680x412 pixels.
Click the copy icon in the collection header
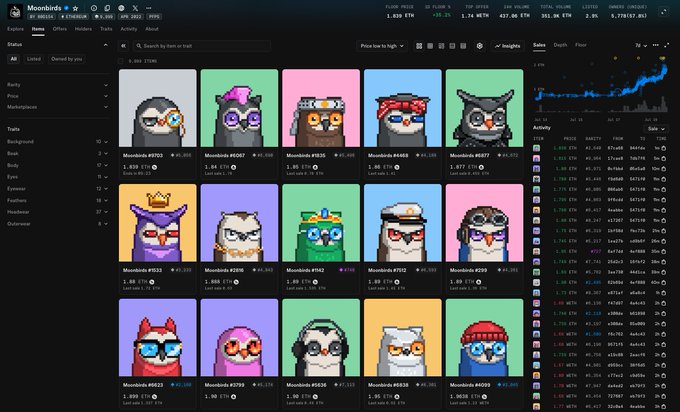point(107,8)
